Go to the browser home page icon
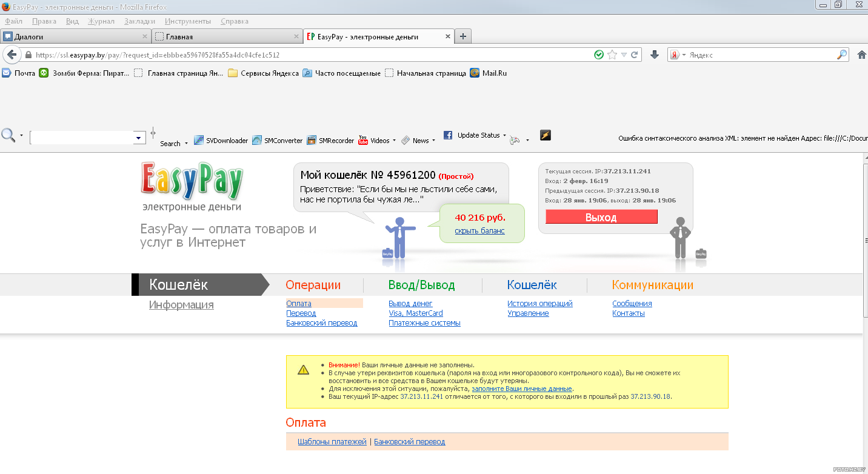The image size is (868, 474). click(862, 55)
